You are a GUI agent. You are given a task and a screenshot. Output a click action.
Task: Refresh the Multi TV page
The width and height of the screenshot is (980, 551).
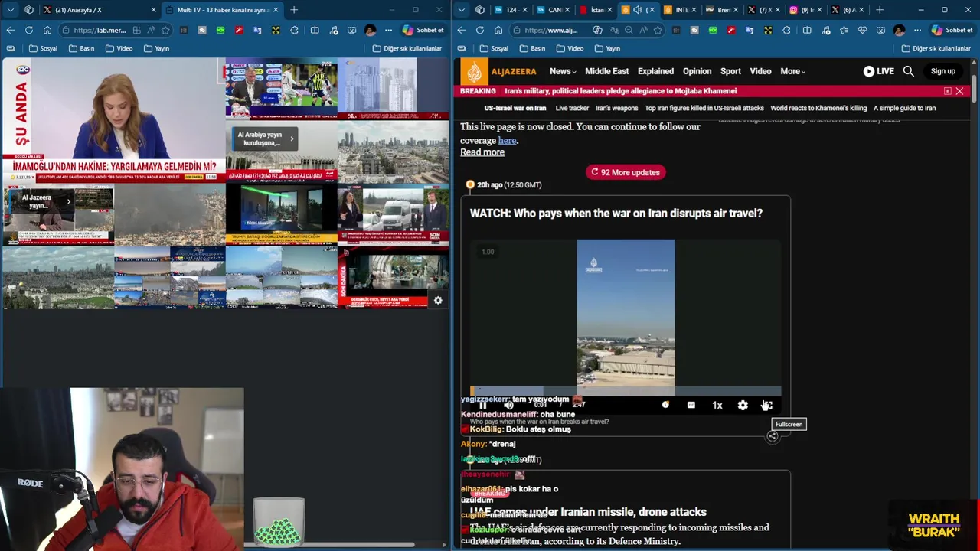click(x=28, y=30)
